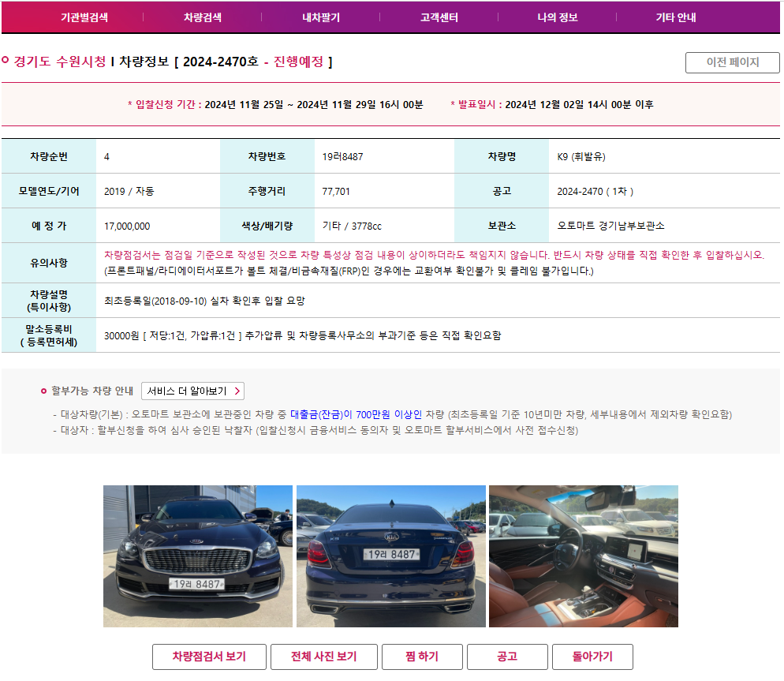The image size is (784, 681).
Task: Select vehicle number 19러8487 cell
Action: pos(384,156)
